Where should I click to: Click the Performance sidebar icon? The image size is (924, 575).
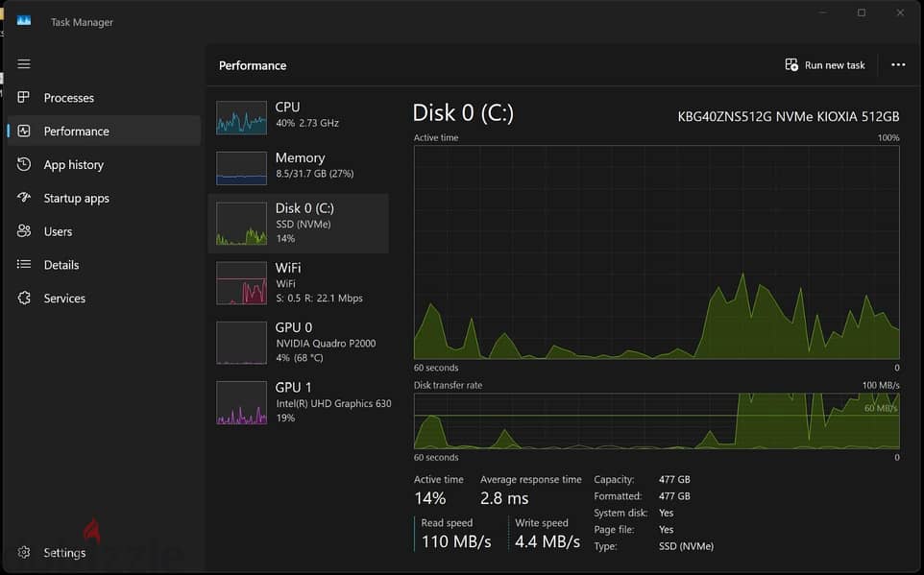[24, 131]
